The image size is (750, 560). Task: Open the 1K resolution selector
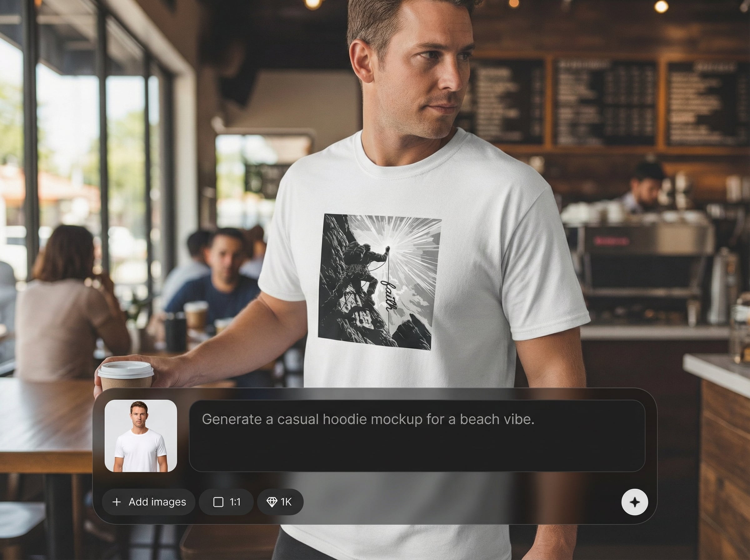tap(280, 502)
